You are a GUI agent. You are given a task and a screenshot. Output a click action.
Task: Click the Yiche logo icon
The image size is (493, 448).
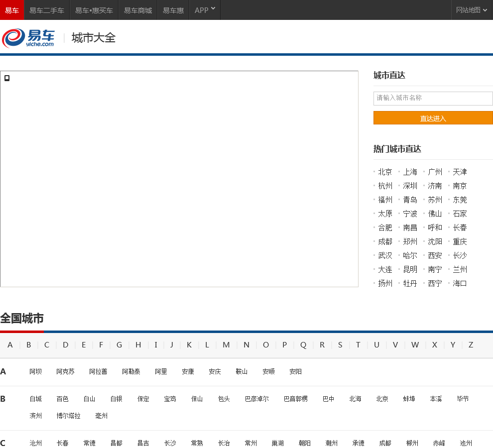[28, 38]
